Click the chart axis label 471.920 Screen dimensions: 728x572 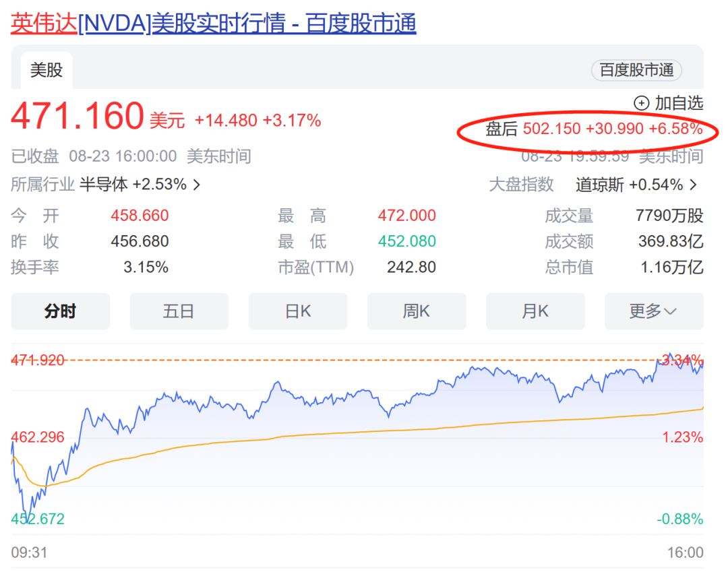(38, 360)
